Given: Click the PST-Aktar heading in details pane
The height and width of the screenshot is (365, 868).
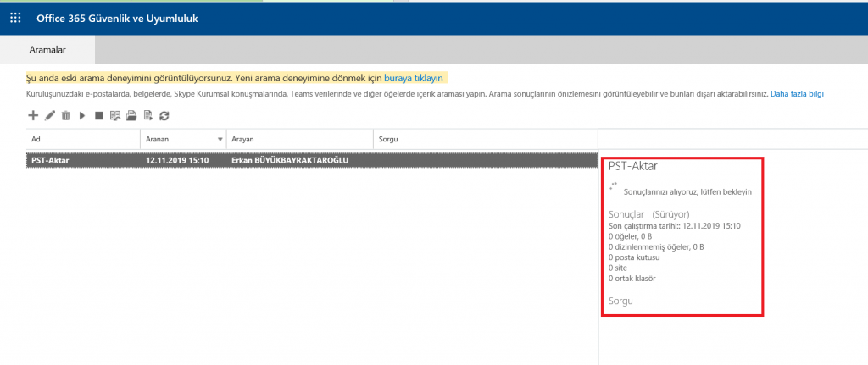Looking at the screenshot, I should [632, 166].
